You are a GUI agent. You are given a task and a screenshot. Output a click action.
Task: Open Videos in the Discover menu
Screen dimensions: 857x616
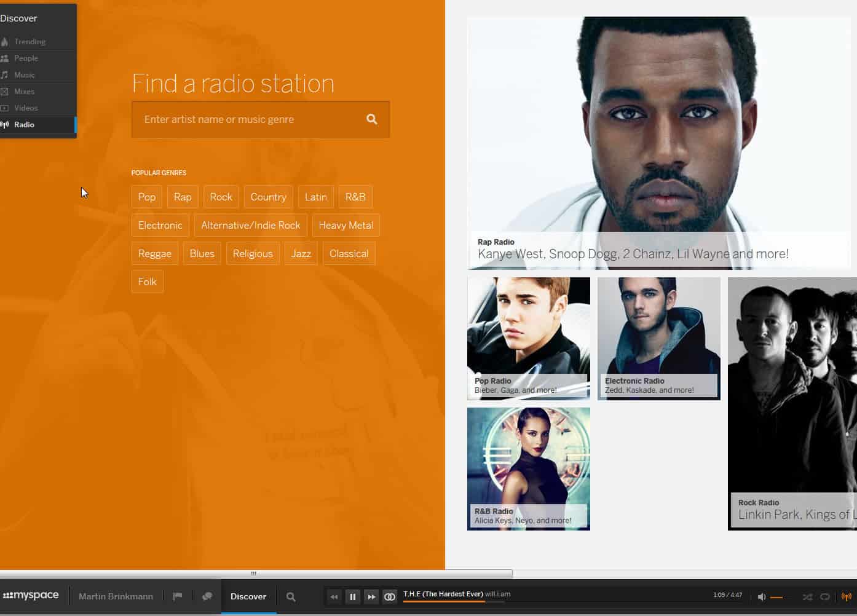[x=37, y=108]
